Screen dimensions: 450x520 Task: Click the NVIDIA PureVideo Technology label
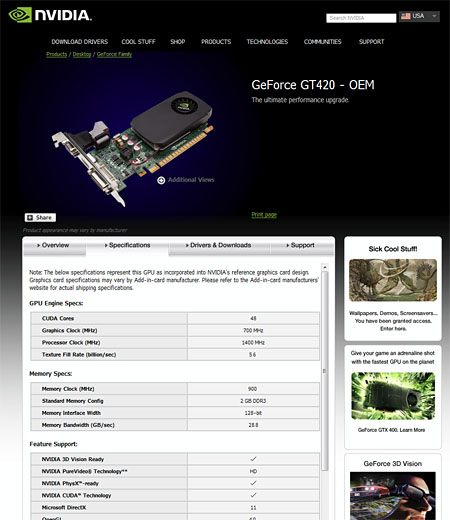pyautogui.click(x=84, y=471)
